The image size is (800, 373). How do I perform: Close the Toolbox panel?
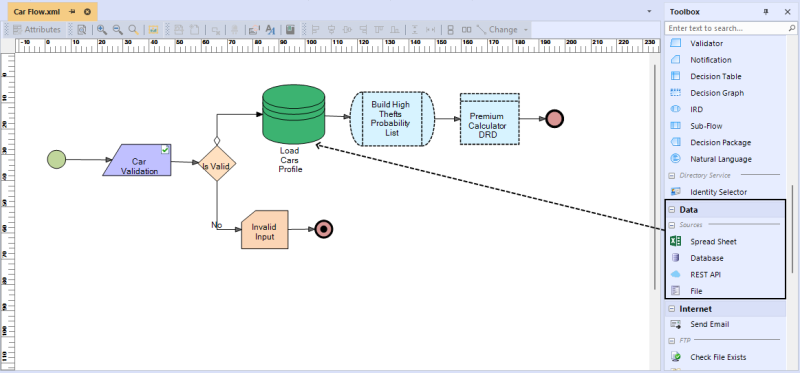787,12
